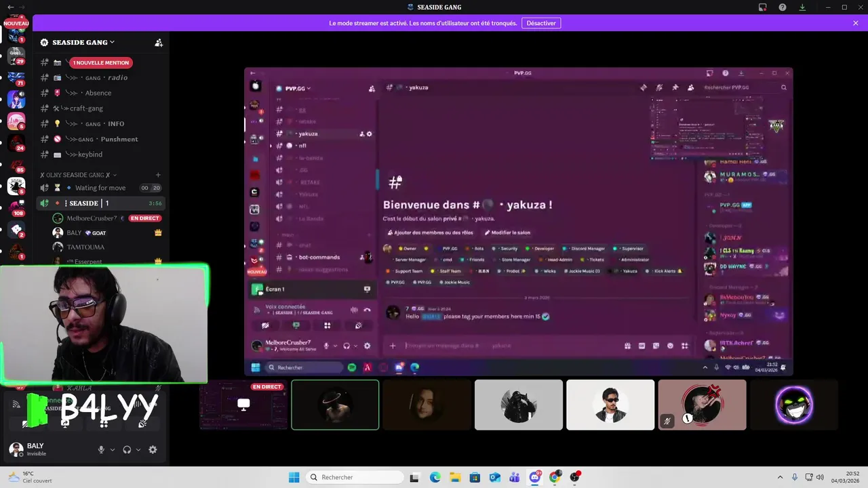Open the dice server icon with badge 2

point(16,230)
